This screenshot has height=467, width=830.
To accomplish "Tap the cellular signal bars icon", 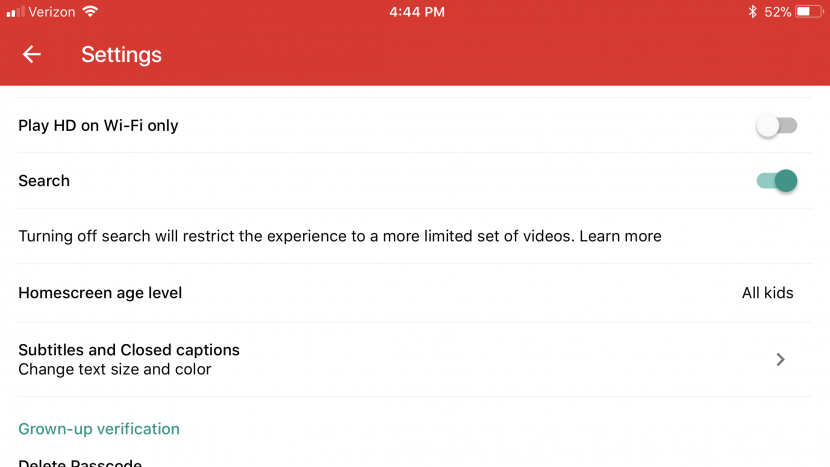I will tap(15, 12).
